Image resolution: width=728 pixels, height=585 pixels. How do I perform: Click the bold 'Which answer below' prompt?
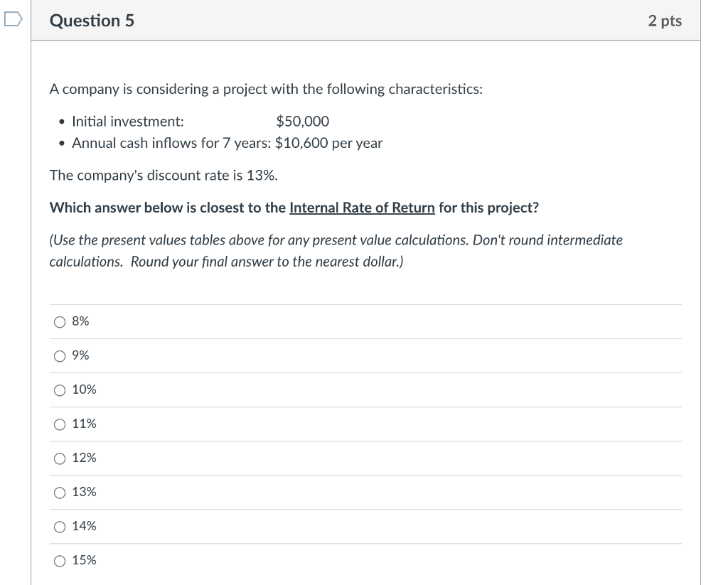(x=168, y=208)
